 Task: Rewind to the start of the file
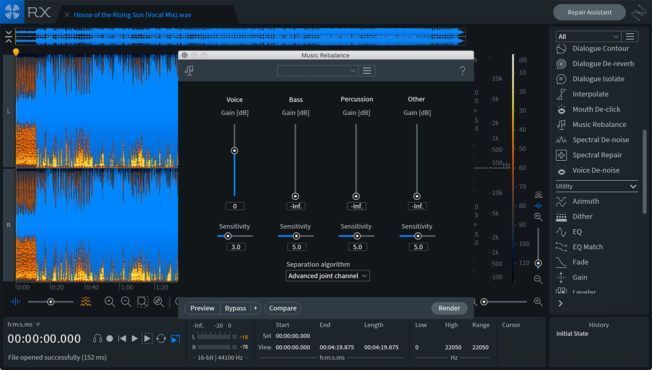click(122, 339)
